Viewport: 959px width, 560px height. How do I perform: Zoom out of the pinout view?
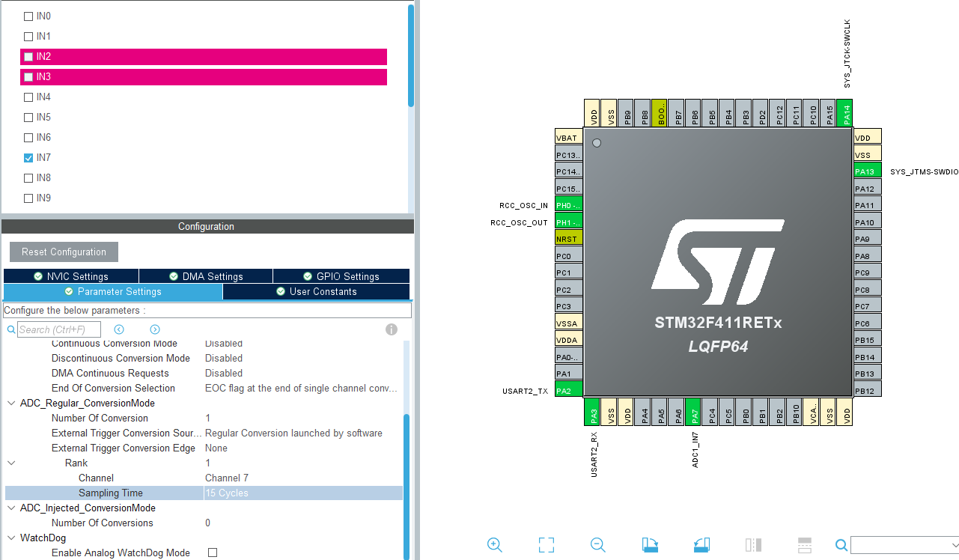(598, 545)
